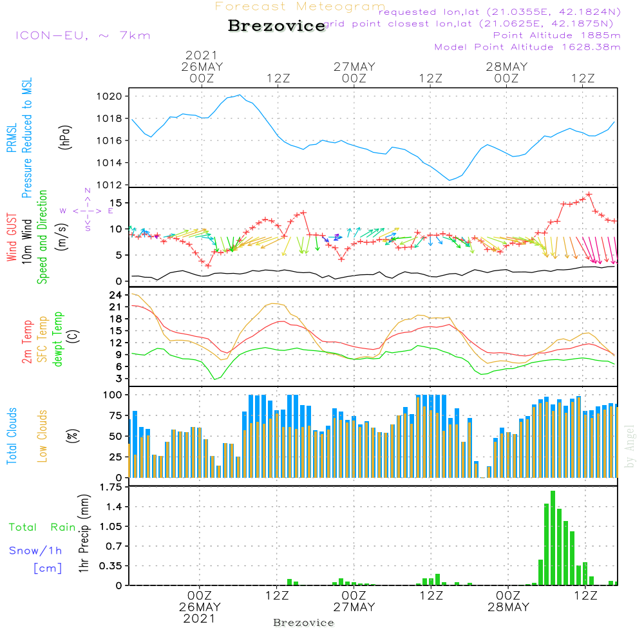Click the "Forecast Meteogram" heading
The image size is (644, 644).
pyautogui.click(x=300, y=6)
